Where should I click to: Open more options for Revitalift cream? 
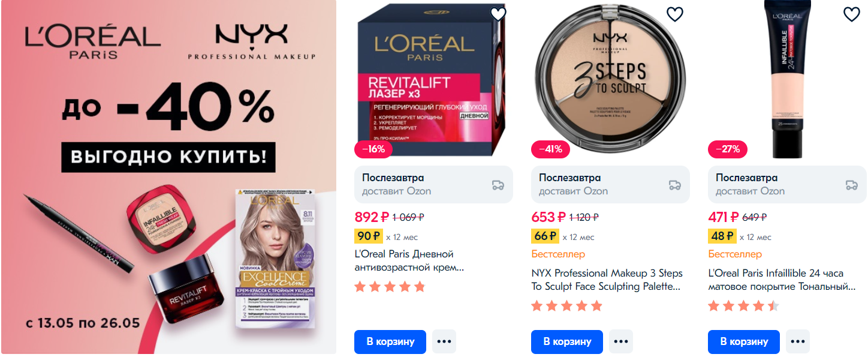point(444,341)
